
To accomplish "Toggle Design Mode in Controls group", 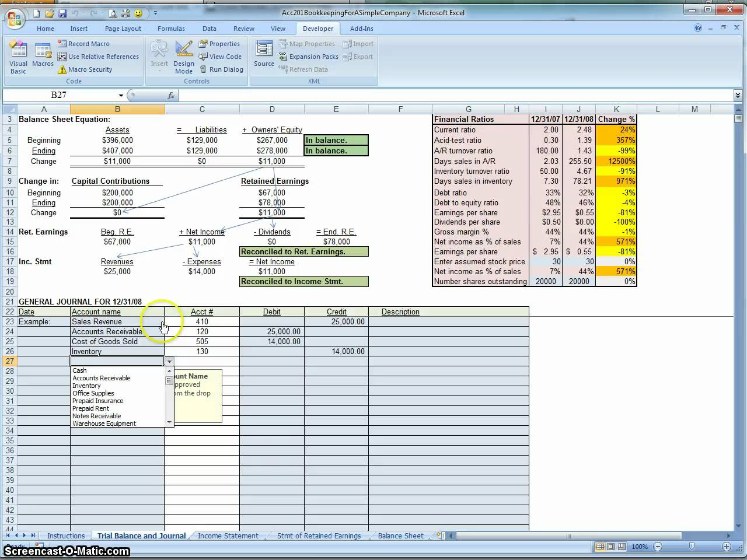I will [x=183, y=57].
